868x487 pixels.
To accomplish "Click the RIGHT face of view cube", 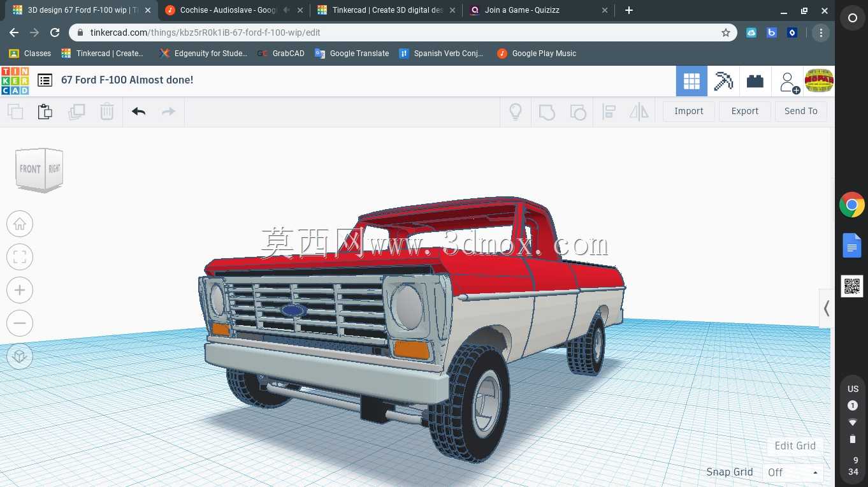I will point(54,168).
